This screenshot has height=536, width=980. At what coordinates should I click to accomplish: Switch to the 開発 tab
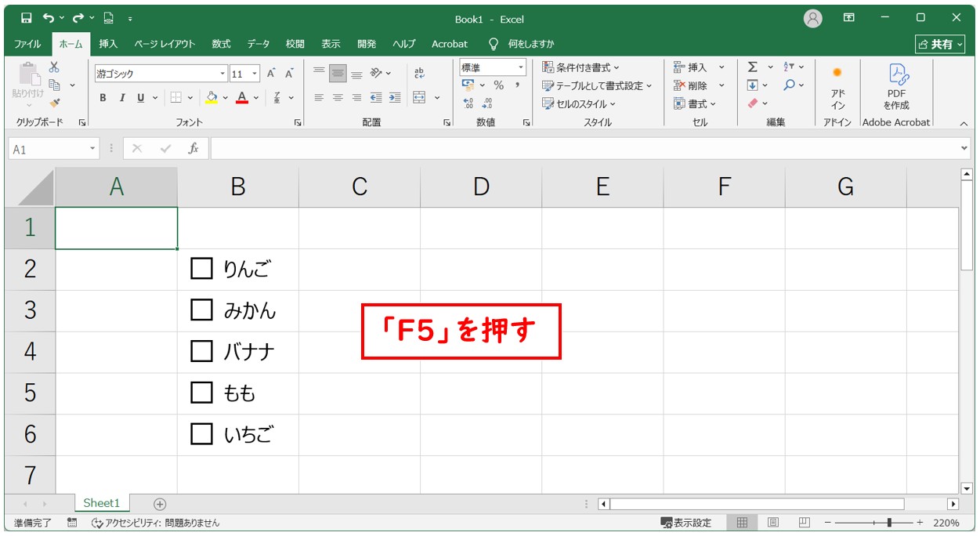point(367,44)
